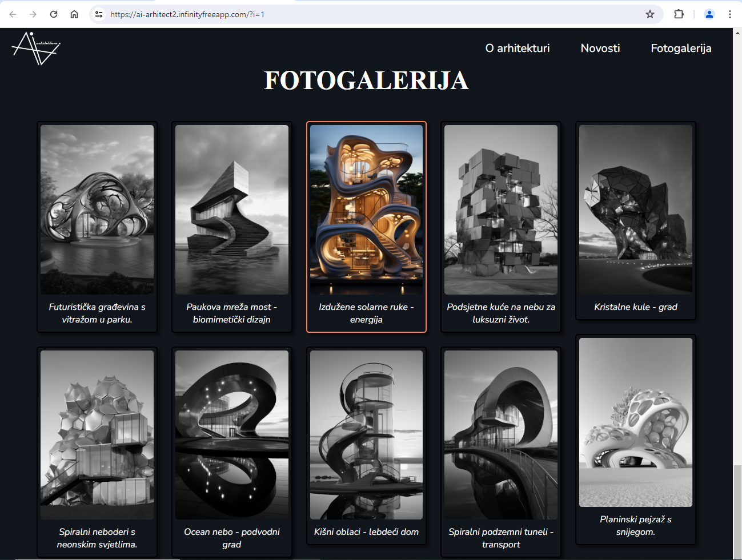Select the Kristalne kule - grad photo
This screenshot has height=560, width=742.
click(x=635, y=210)
